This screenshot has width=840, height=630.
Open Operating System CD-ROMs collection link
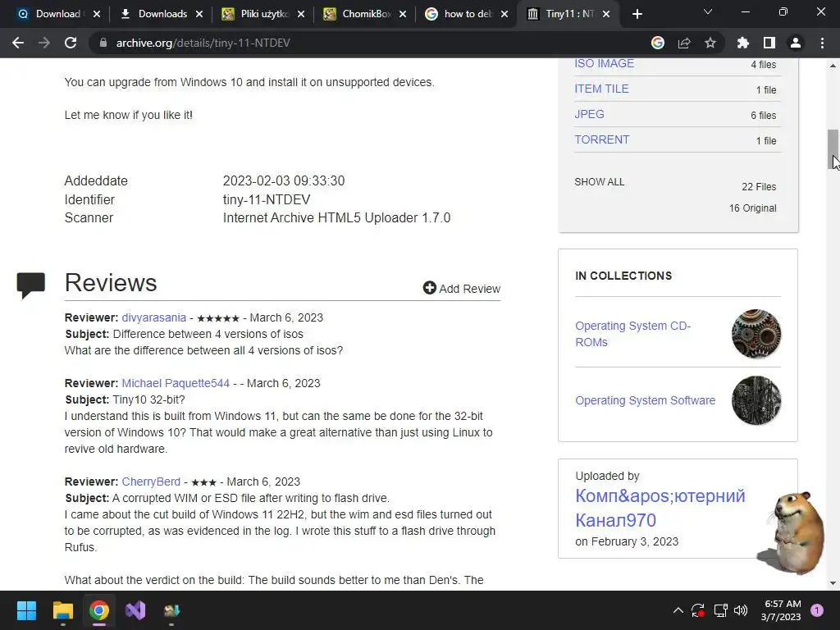pos(632,334)
